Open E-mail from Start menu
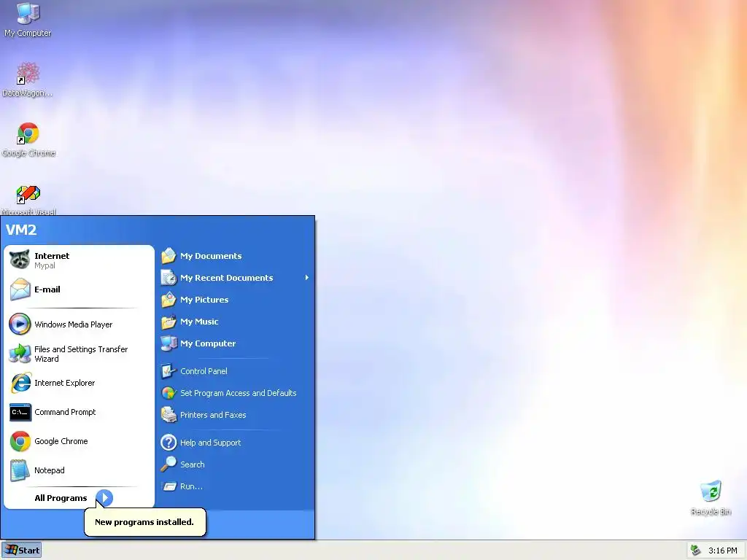The image size is (747, 560). pyautogui.click(x=79, y=289)
